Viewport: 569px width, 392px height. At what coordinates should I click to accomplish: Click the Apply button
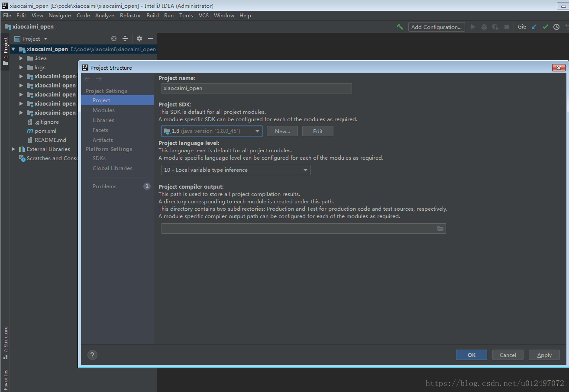(x=544, y=355)
